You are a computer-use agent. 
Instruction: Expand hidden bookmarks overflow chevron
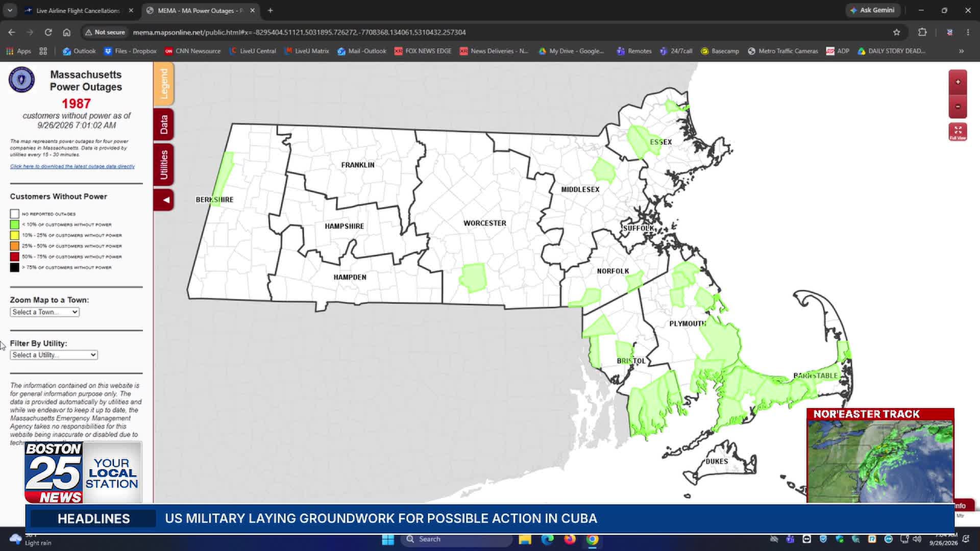coord(961,51)
